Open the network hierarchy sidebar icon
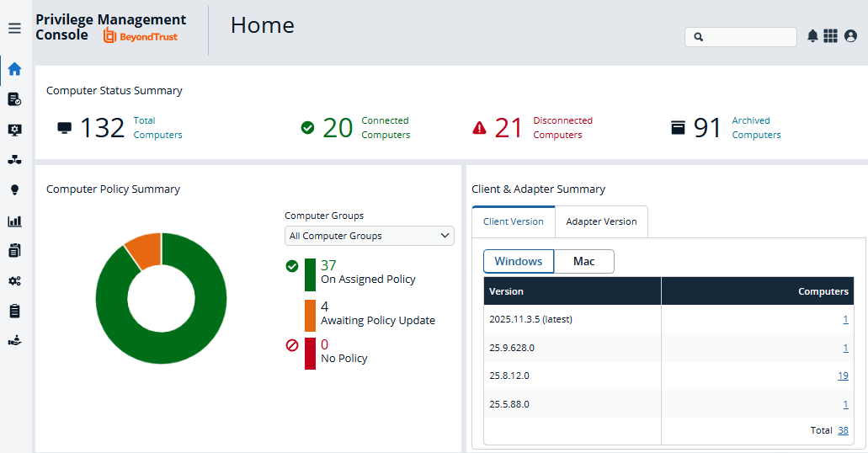868x453 pixels. coord(15,160)
